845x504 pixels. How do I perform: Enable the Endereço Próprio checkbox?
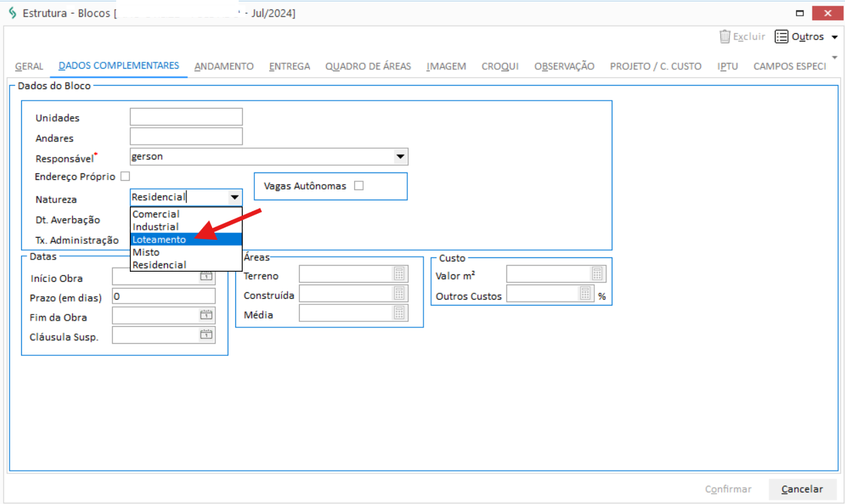(125, 177)
